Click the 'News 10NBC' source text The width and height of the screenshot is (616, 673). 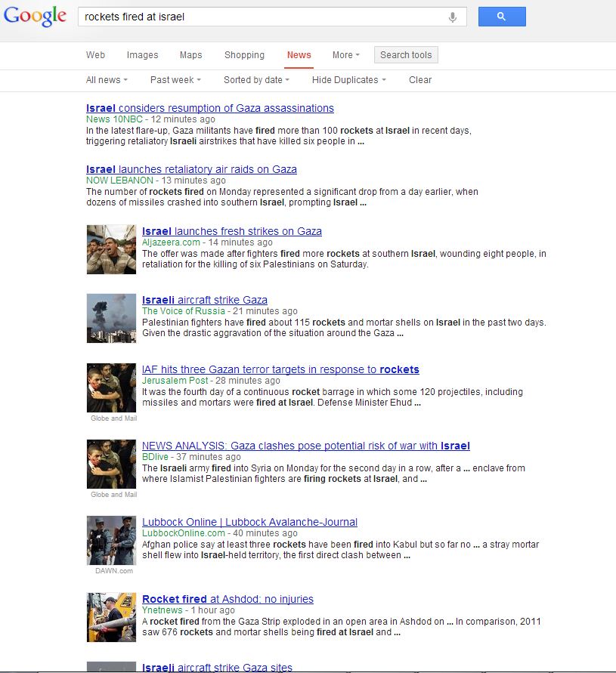pyautogui.click(x=114, y=119)
